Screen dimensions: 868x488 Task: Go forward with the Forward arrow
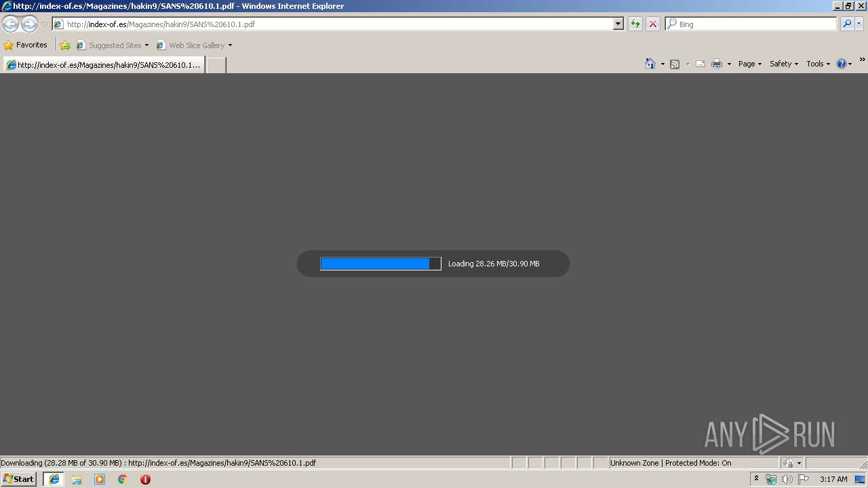[29, 24]
